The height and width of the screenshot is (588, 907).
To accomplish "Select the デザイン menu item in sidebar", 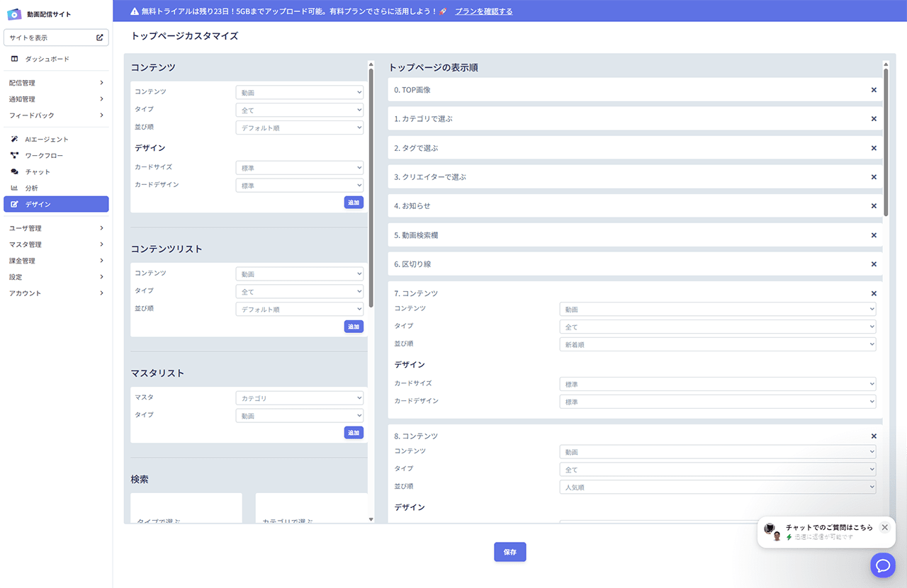I will click(x=56, y=204).
